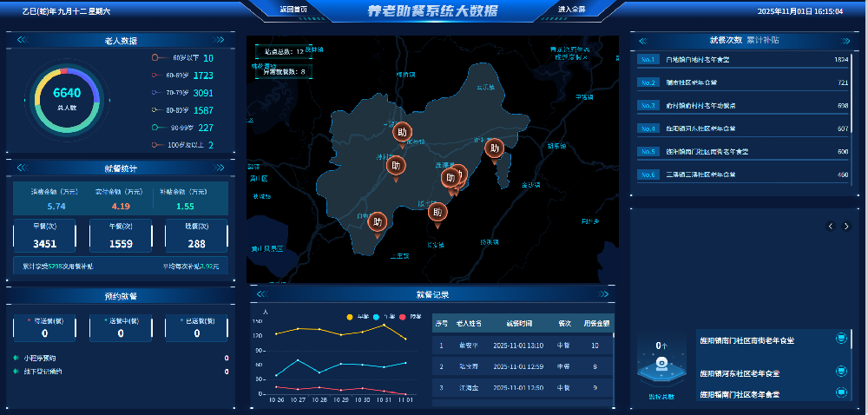Viewport: 868px width, 415px height.
Task: Click the northernmost 助 map marker
Action: [x=400, y=132]
